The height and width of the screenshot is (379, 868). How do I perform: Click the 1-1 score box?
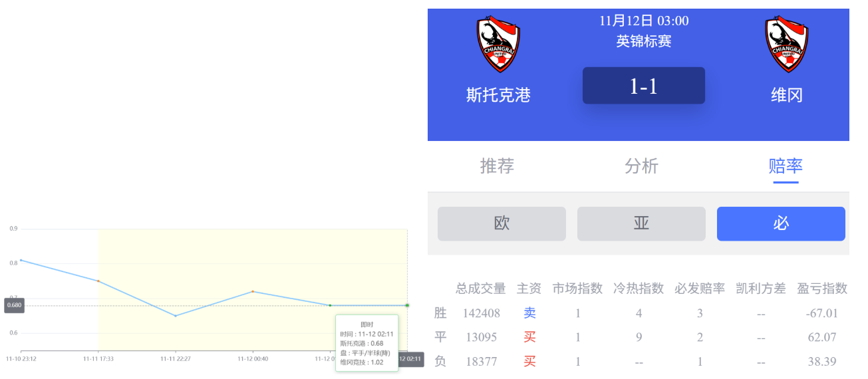(643, 86)
